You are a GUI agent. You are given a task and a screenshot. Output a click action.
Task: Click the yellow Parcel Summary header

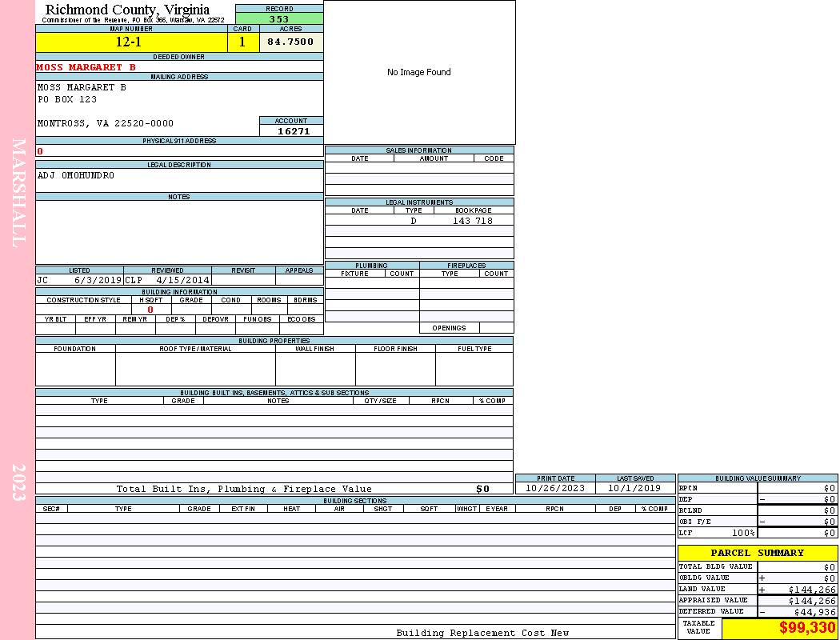[x=757, y=553]
